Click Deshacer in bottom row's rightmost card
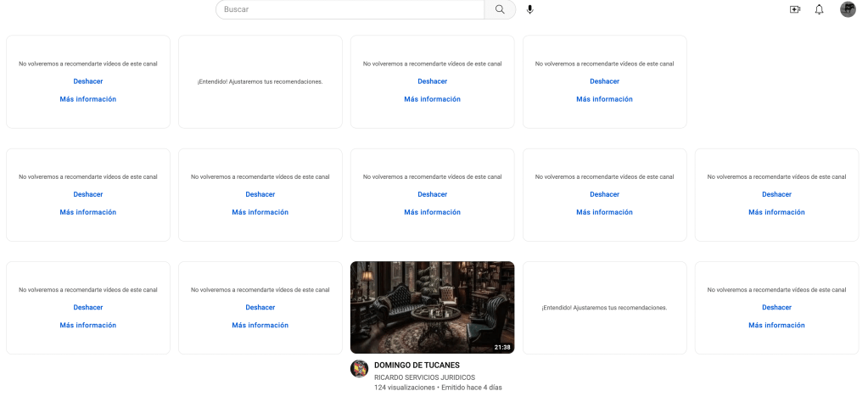 776,308
